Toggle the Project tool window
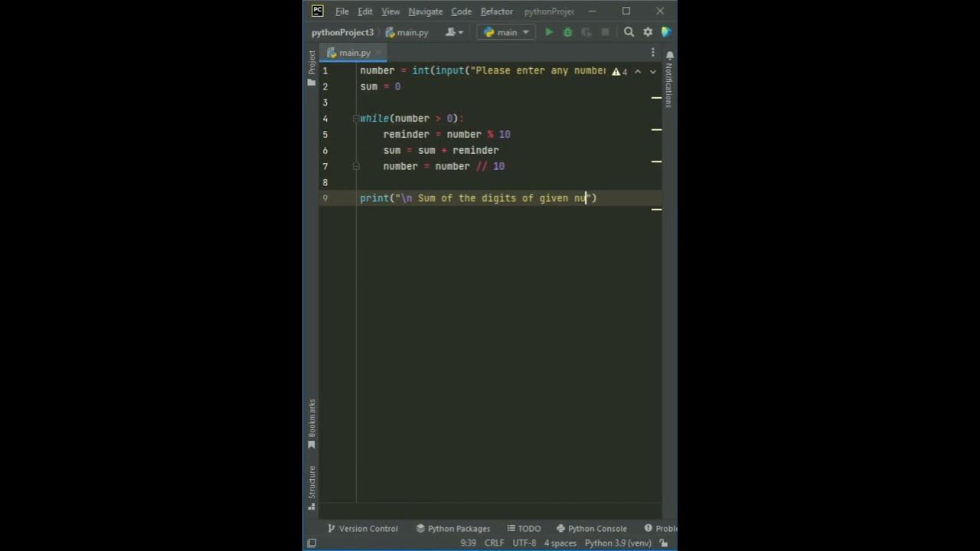980x551 pixels. tap(312, 68)
